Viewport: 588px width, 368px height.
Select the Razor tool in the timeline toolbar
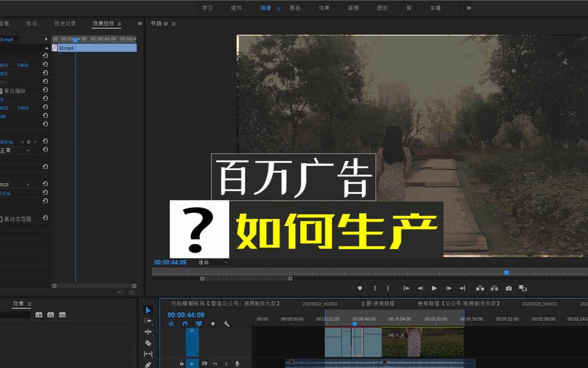[148, 343]
